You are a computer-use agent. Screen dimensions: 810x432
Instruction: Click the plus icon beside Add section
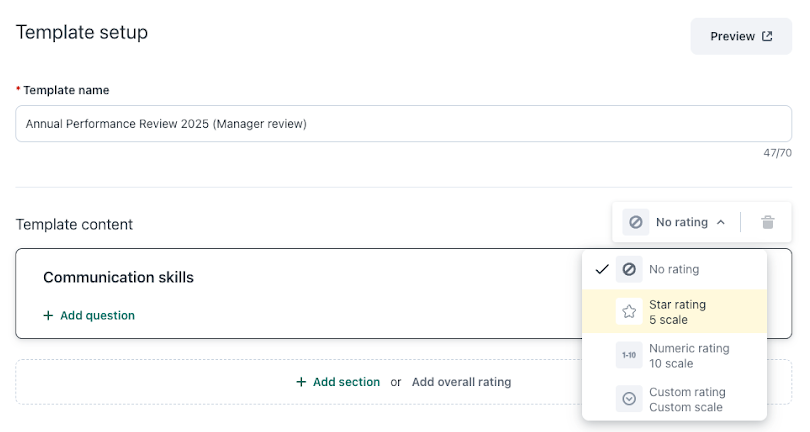301,382
